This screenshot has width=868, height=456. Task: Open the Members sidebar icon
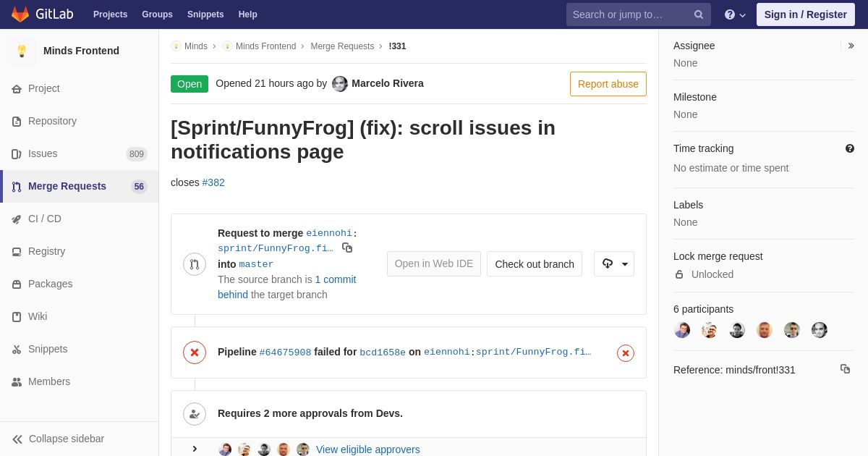pos(17,382)
